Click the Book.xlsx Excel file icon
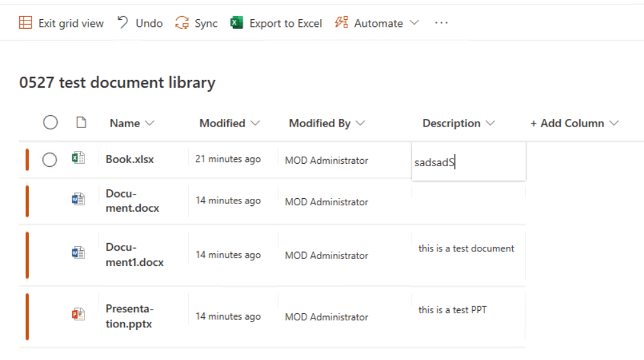This screenshot has width=644, height=360. 78,159
